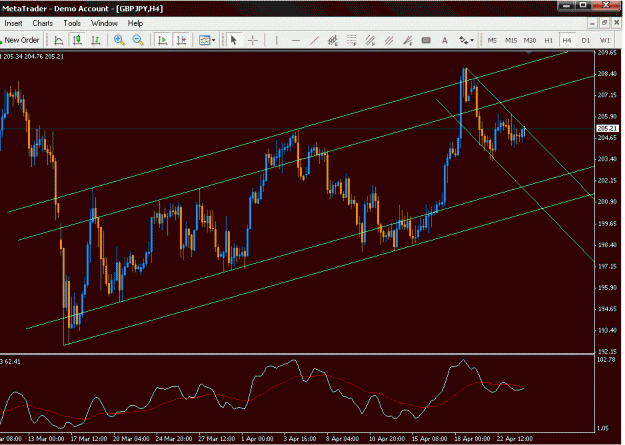Expand the arrows dropdown arrow
This screenshot has width=625, height=445.
(472, 40)
